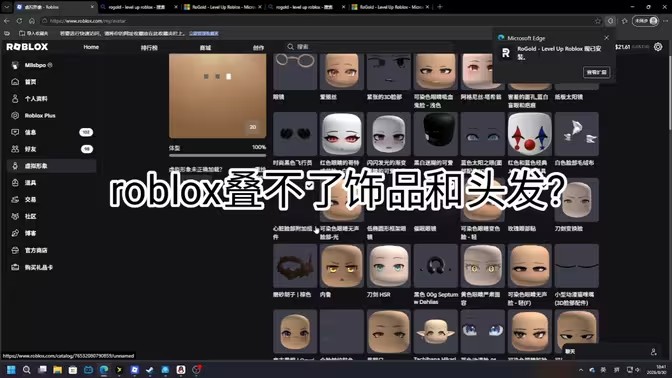
Task: Select the 紧张的3D脸部 face item
Action: (388, 72)
